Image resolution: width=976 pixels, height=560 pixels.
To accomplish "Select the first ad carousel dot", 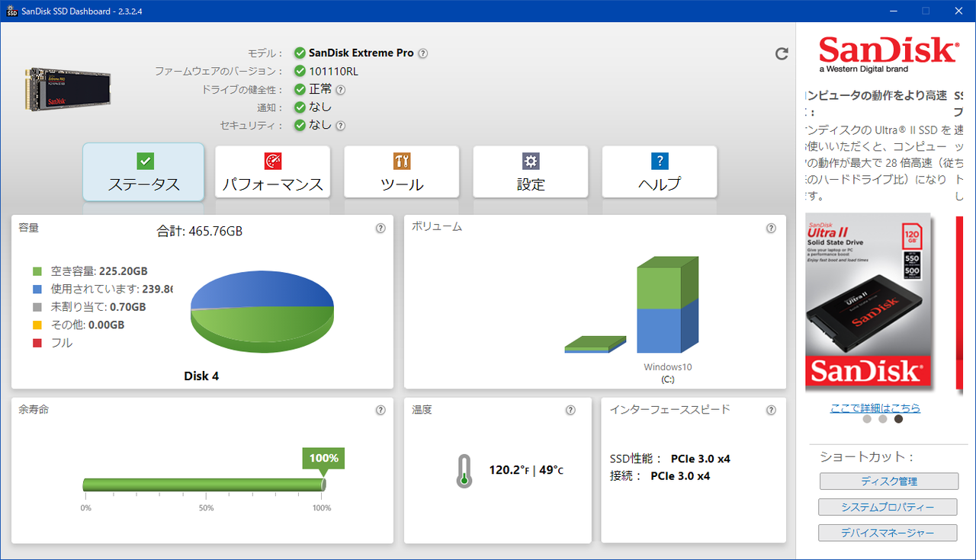I will point(867,419).
